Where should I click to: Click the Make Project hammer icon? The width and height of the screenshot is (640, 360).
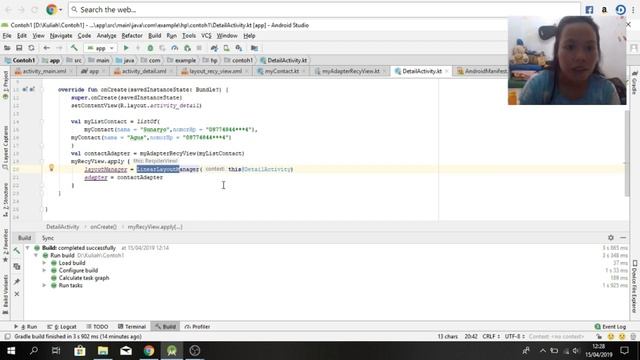click(74, 48)
